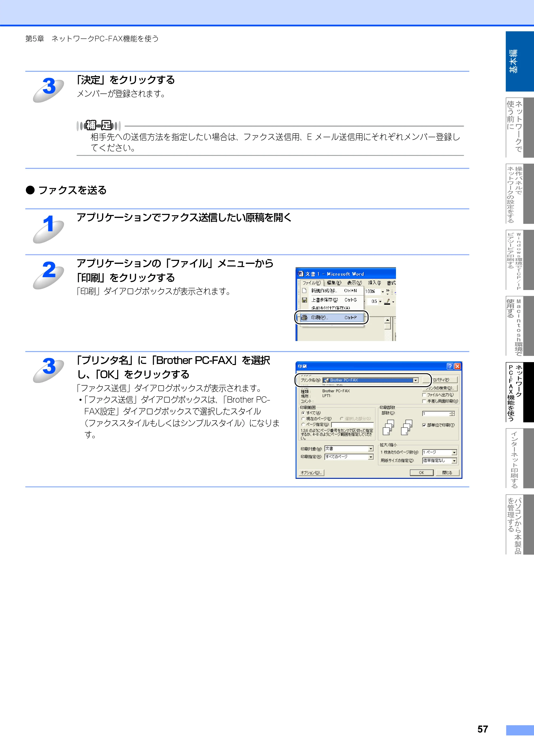Open the 編集(E) menu
Image resolution: width=534 pixels, height=756 pixels.
coord(334,283)
